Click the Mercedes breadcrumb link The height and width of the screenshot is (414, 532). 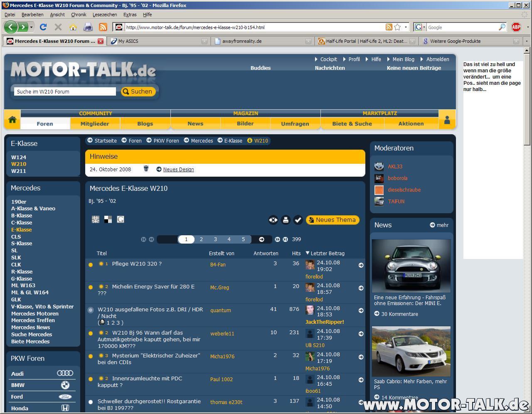coord(202,141)
